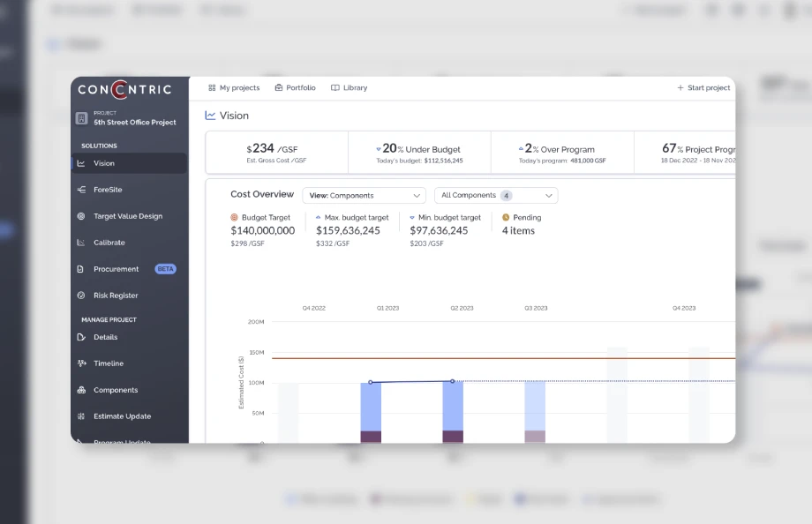Click the Start project button
The image size is (812, 524).
click(703, 87)
